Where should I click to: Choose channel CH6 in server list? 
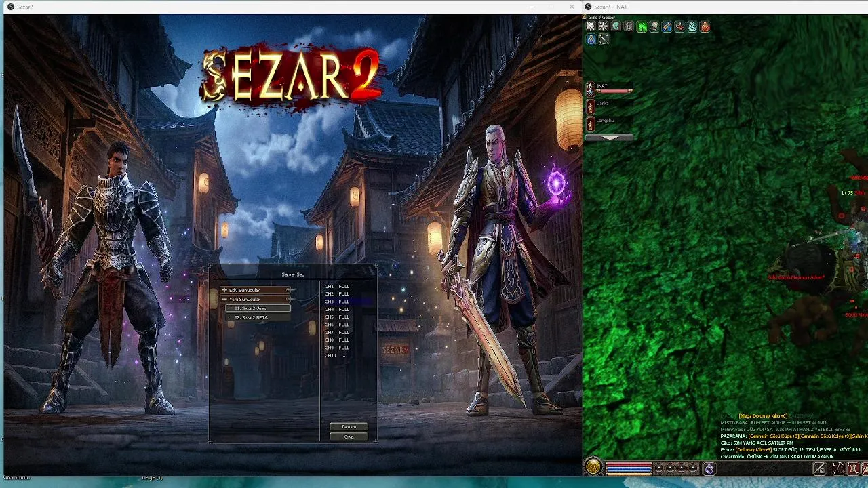[x=337, y=325]
